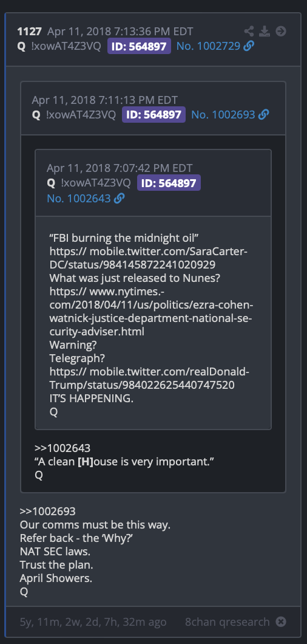
Task: Click the chain icon next to No. 1002693
Action: point(264,115)
